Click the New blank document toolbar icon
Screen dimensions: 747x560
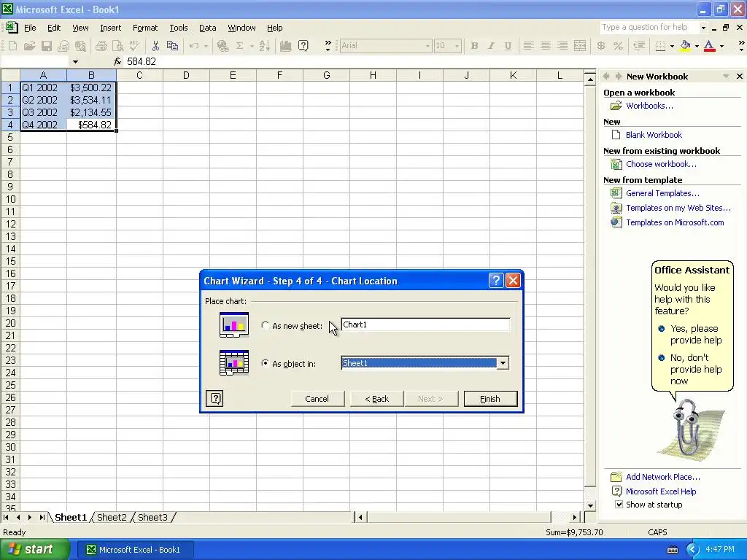[13, 46]
